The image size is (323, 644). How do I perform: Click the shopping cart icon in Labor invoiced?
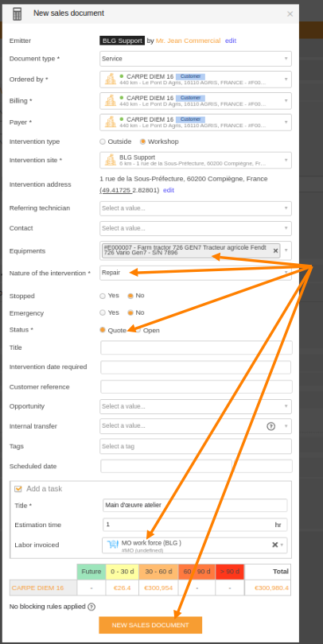(x=112, y=545)
